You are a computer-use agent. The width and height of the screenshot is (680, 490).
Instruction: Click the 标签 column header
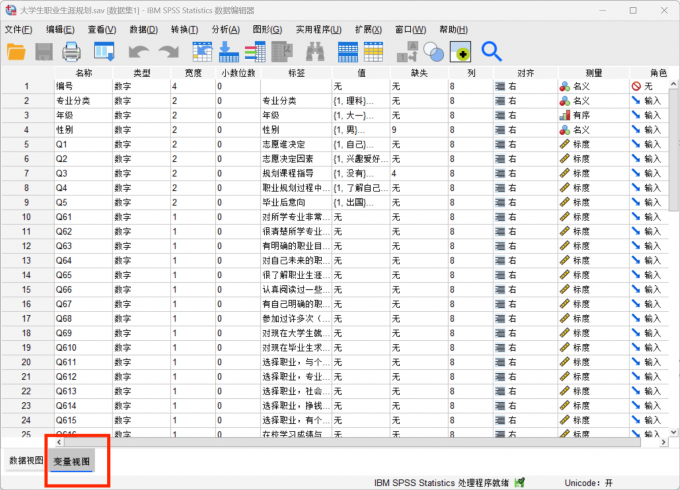pyautogui.click(x=295, y=73)
